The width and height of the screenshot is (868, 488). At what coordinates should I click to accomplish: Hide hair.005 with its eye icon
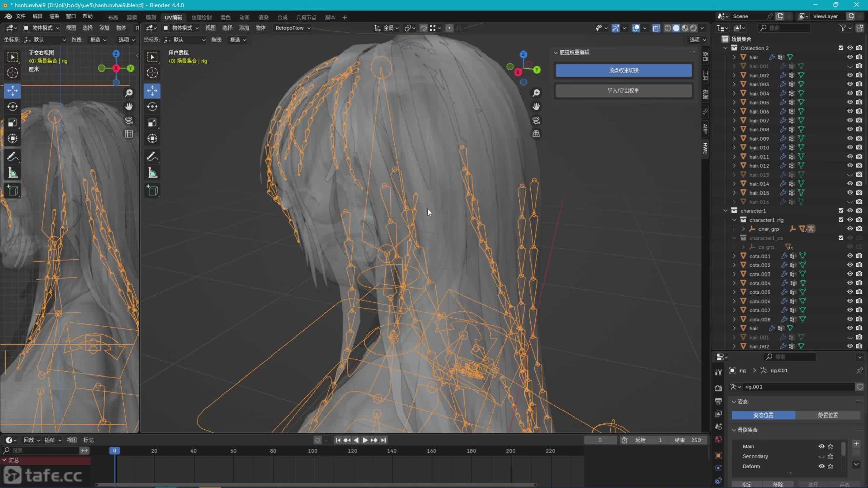pyautogui.click(x=850, y=102)
